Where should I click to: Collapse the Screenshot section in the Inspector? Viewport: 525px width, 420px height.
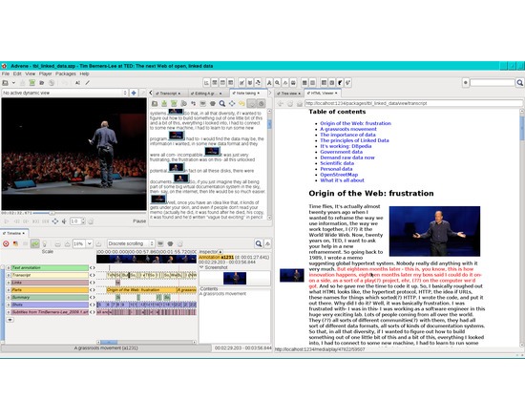[x=201, y=267]
